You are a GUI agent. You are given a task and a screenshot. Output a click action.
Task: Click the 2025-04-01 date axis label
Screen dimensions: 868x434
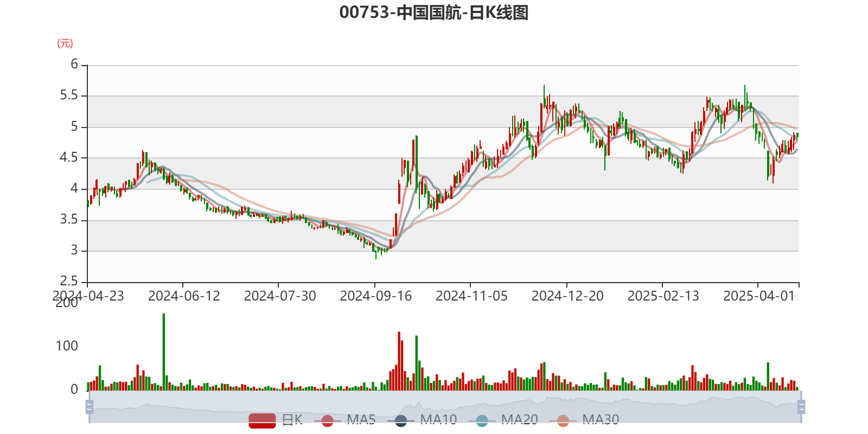[x=759, y=296]
